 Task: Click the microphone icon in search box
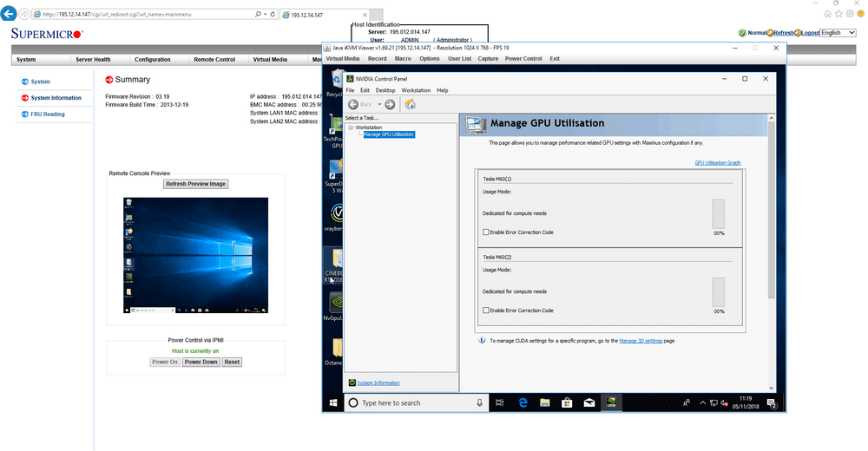[x=479, y=402]
